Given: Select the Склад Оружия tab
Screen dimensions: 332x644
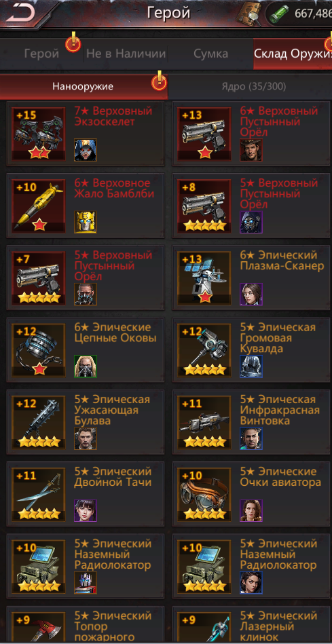Looking at the screenshot, I should coord(293,54).
